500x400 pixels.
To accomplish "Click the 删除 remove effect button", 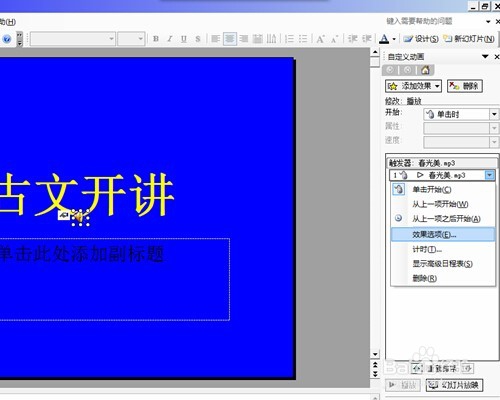I will click(x=464, y=86).
